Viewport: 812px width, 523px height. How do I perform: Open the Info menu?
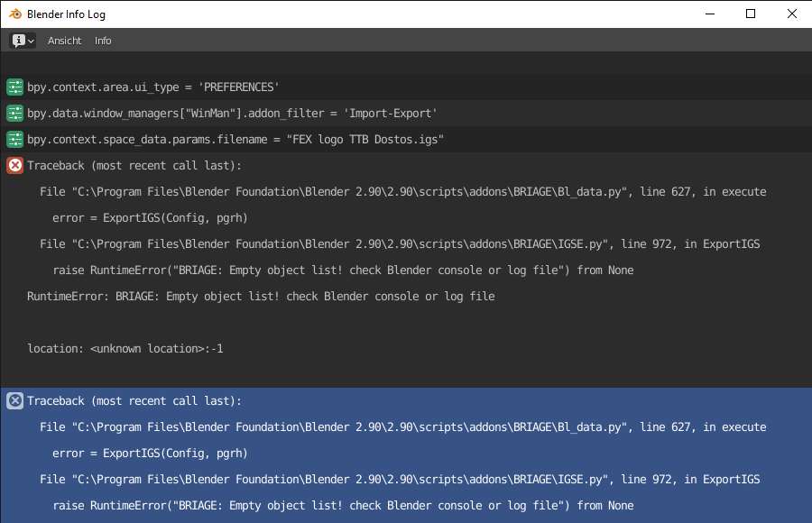[x=103, y=41]
